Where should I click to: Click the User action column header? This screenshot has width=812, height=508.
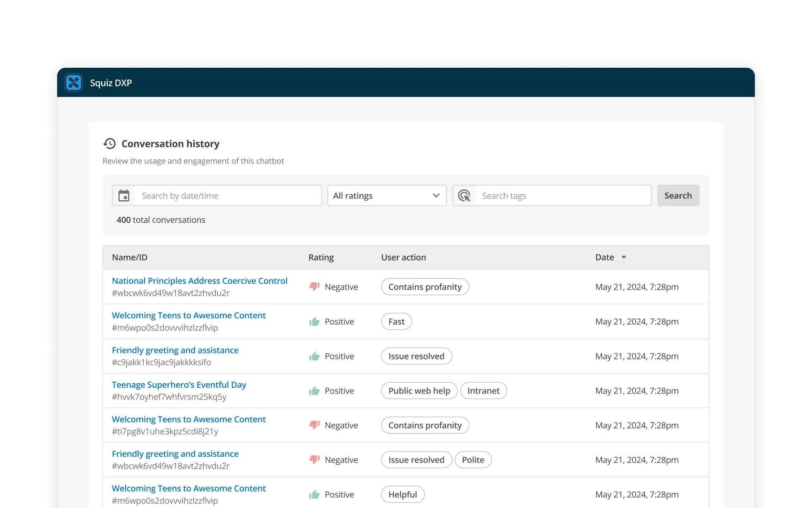point(403,257)
